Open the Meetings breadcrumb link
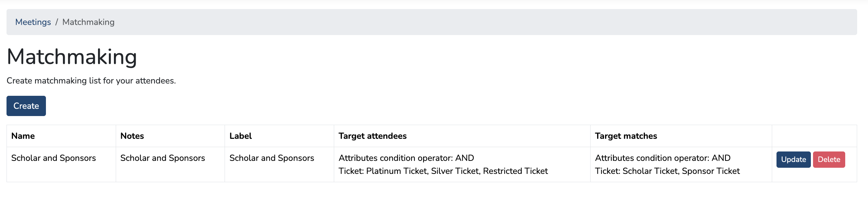The image size is (868, 201). tap(33, 22)
